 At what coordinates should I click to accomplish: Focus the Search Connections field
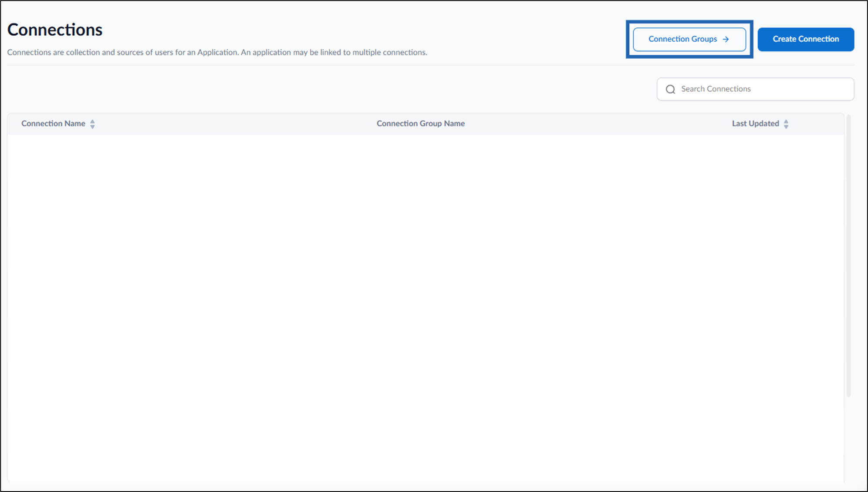point(755,89)
